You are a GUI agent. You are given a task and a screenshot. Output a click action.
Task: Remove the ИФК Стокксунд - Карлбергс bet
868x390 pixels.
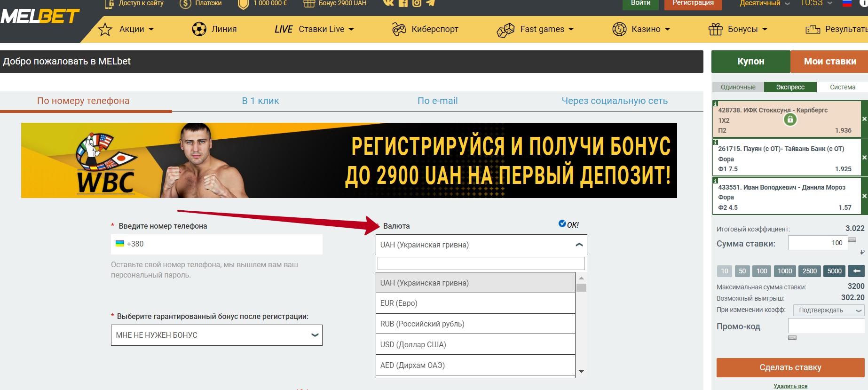click(864, 119)
